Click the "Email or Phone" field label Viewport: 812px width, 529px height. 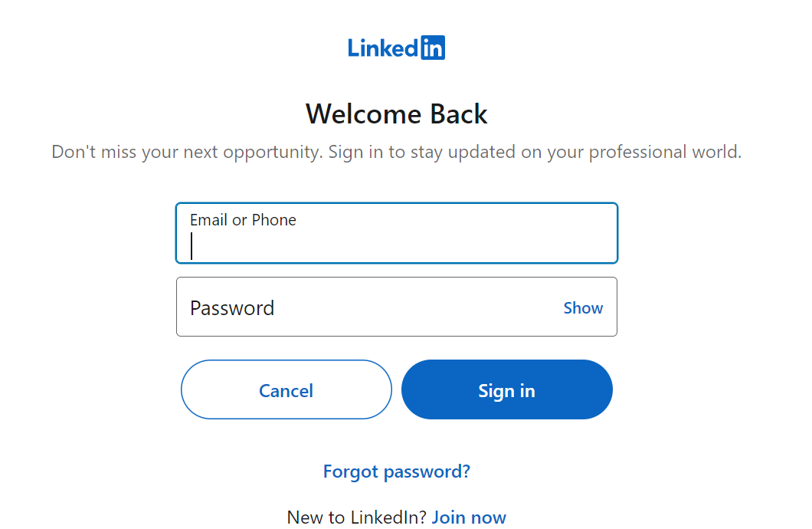click(243, 220)
